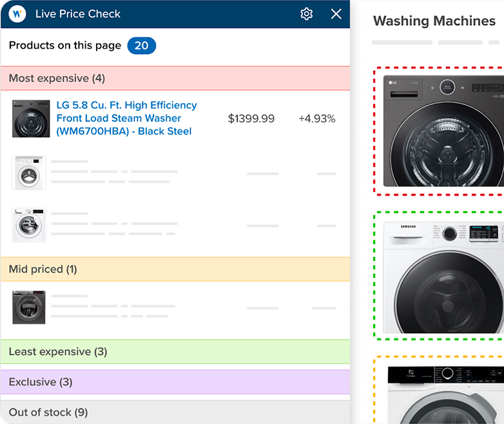The image size is (504, 424).
Task: Select the third product thumbnail under Most expensive
Action: click(29, 225)
